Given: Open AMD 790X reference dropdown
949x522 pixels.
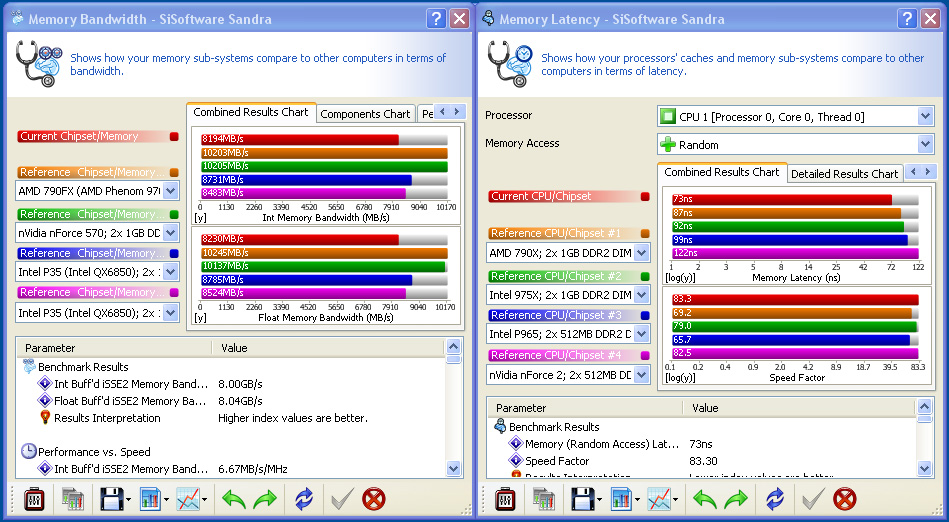Looking at the screenshot, I should 642,253.
